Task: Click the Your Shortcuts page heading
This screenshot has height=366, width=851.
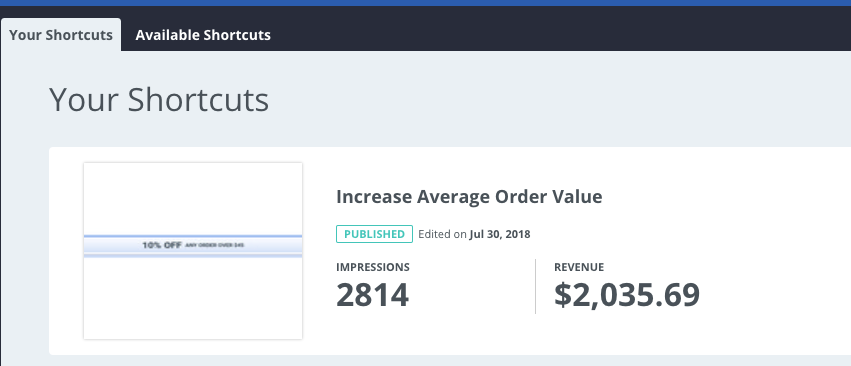Action: tap(159, 99)
